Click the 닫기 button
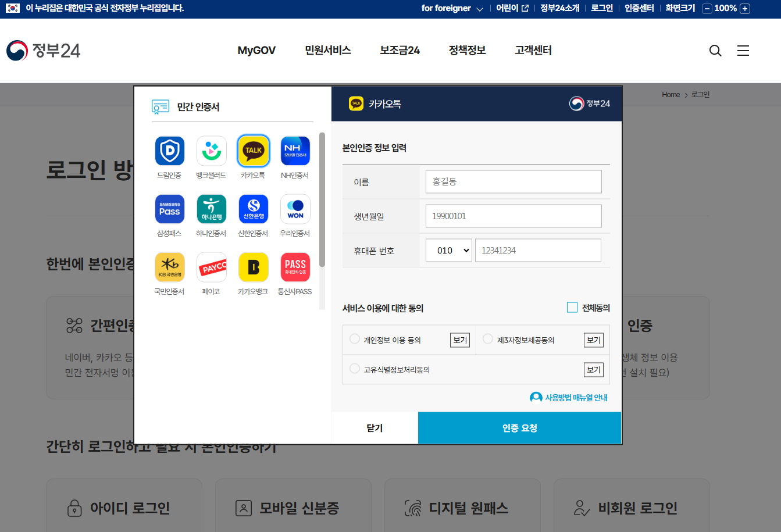The image size is (781, 532). pos(375,428)
